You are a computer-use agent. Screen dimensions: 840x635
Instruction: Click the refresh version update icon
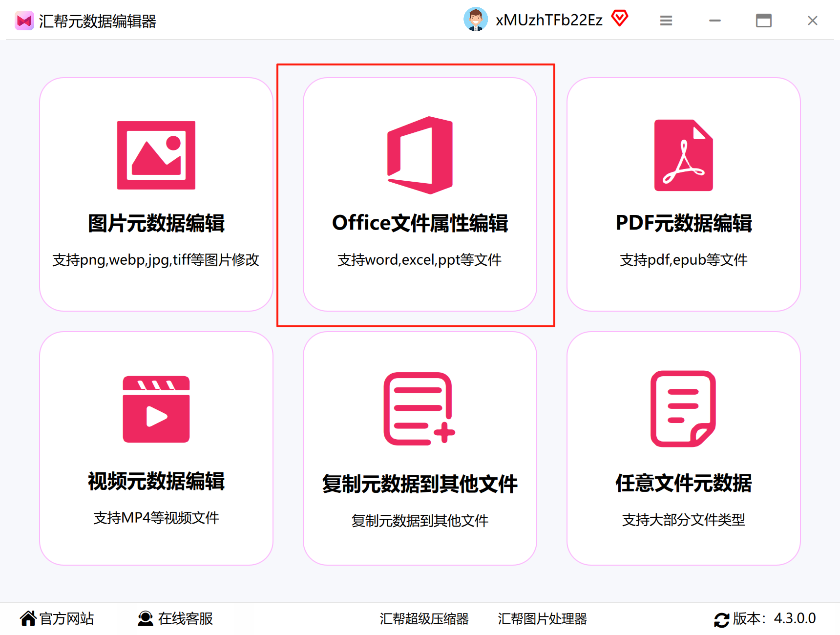point(722,620)
